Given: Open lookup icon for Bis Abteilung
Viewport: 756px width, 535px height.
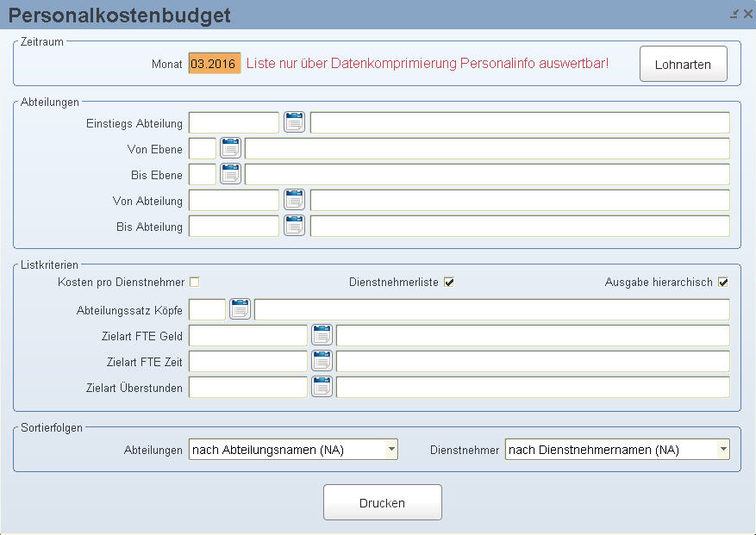Looking at the screenshot, I should 294,226.
